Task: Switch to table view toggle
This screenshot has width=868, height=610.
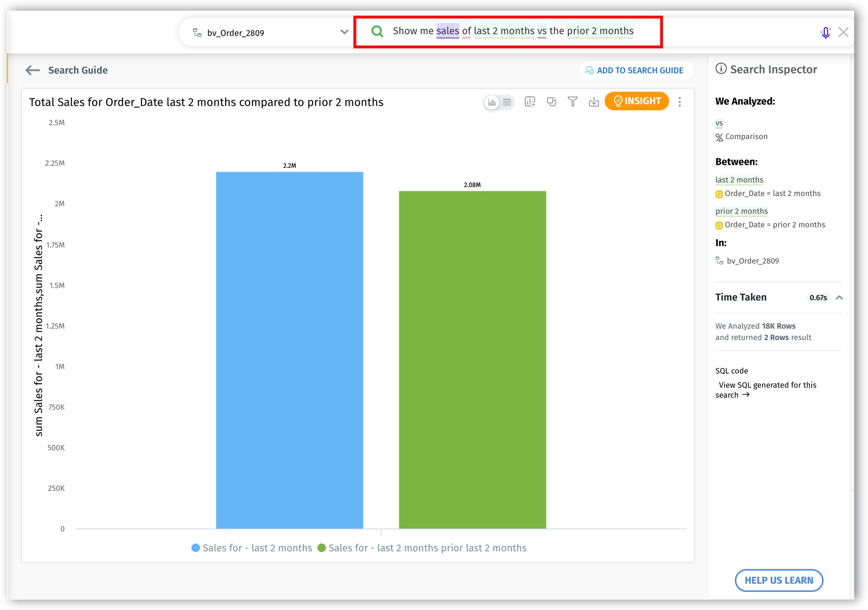Action: 507,102
